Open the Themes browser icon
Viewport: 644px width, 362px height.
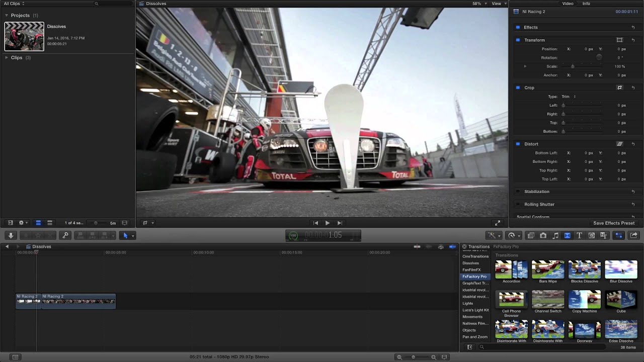[x=603, y=235]
